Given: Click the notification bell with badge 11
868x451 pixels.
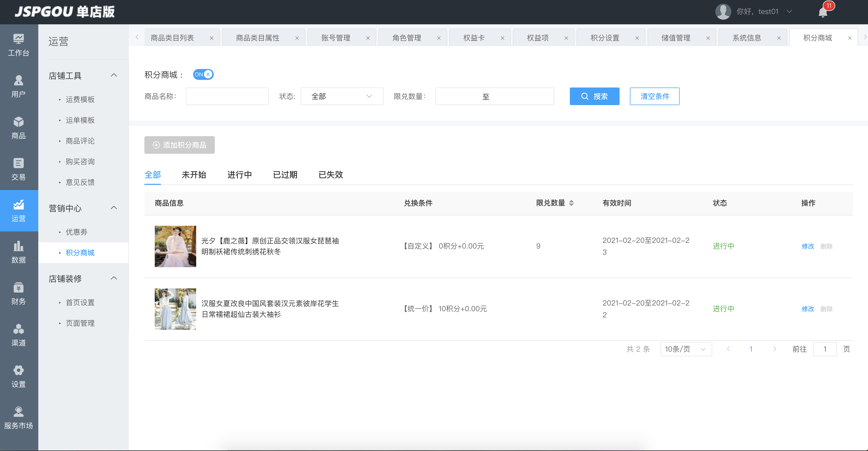Looking at the screenshot, I should (823, 12).
